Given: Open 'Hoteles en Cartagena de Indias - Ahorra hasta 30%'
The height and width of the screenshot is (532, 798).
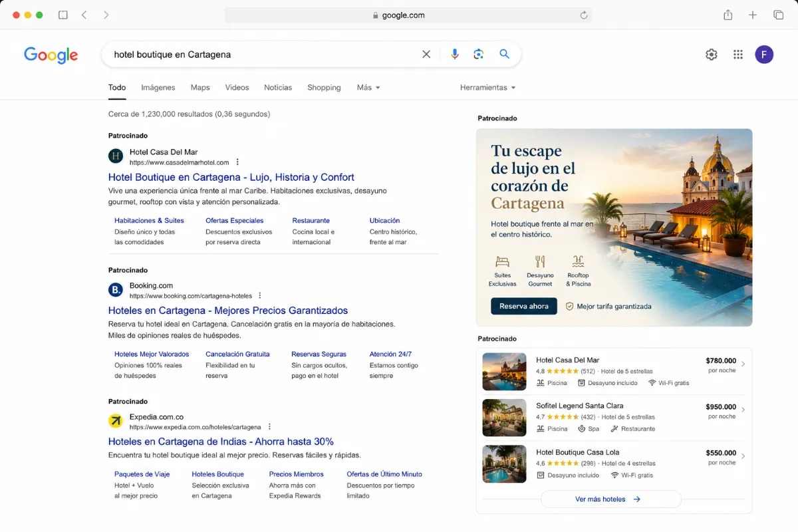Looking at the screenshot, I should click(x=221, y=442).
